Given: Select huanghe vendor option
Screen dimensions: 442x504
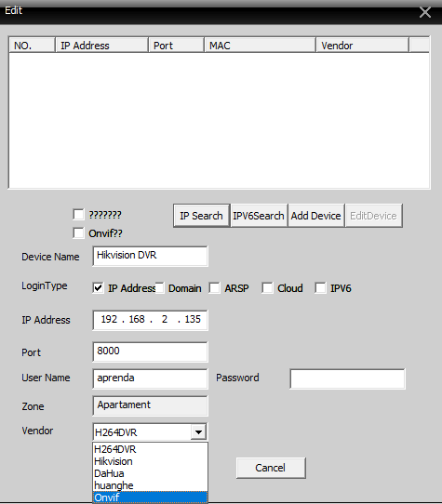Looking at the screenshot, I should [x=150, y=485].
